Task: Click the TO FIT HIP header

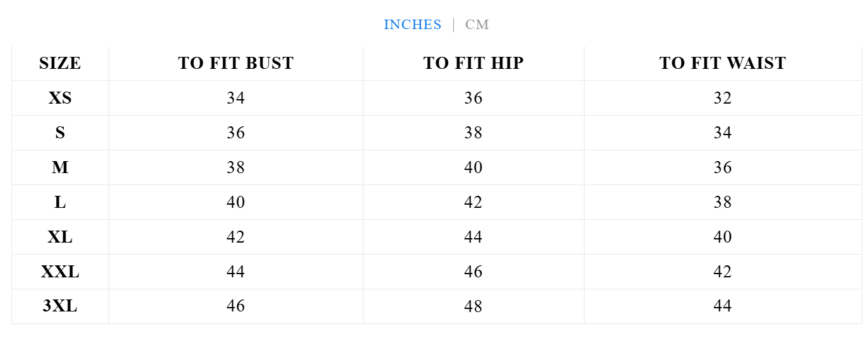Action: (x=473, y=63)
